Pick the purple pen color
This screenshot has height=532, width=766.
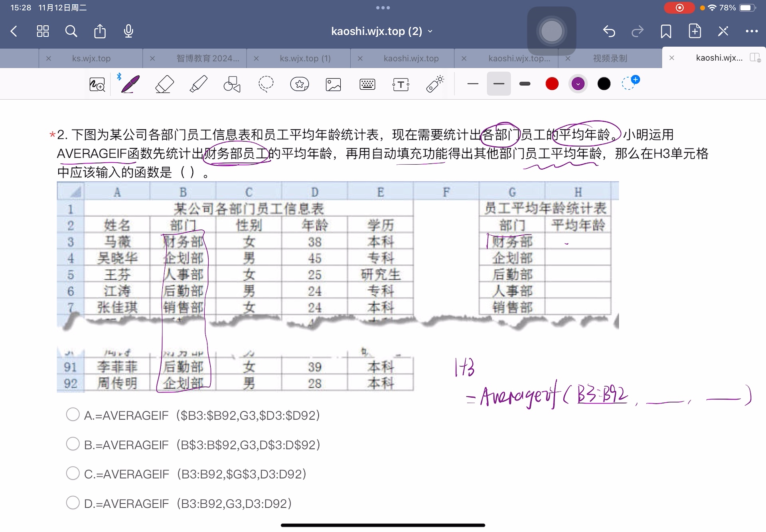[x=578, y=84]
